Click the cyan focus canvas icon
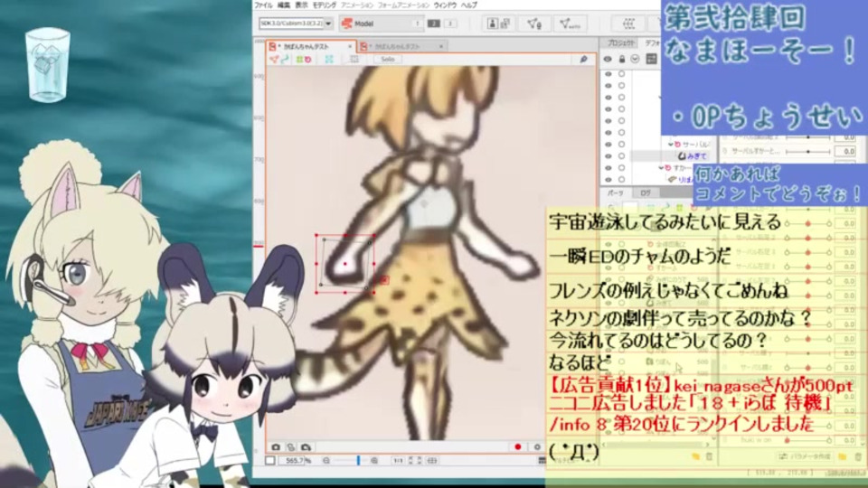The height and width of the screenshot is (488, 868). [x=329, y=60]
